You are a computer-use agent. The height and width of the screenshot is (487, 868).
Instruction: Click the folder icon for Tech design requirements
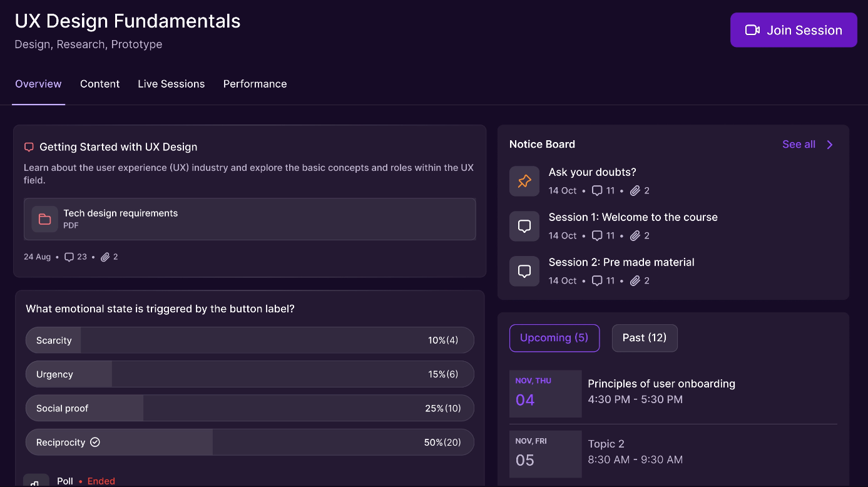tap(44, 219)
